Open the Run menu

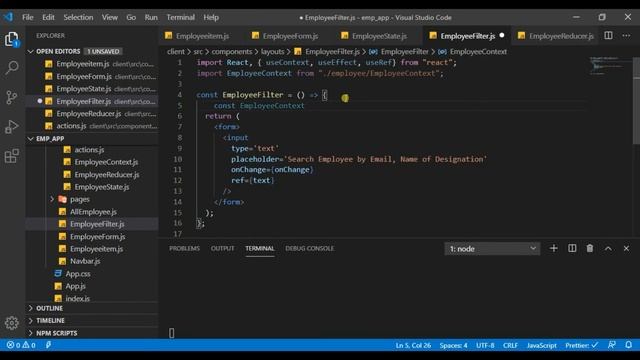[x=151, y=17]
